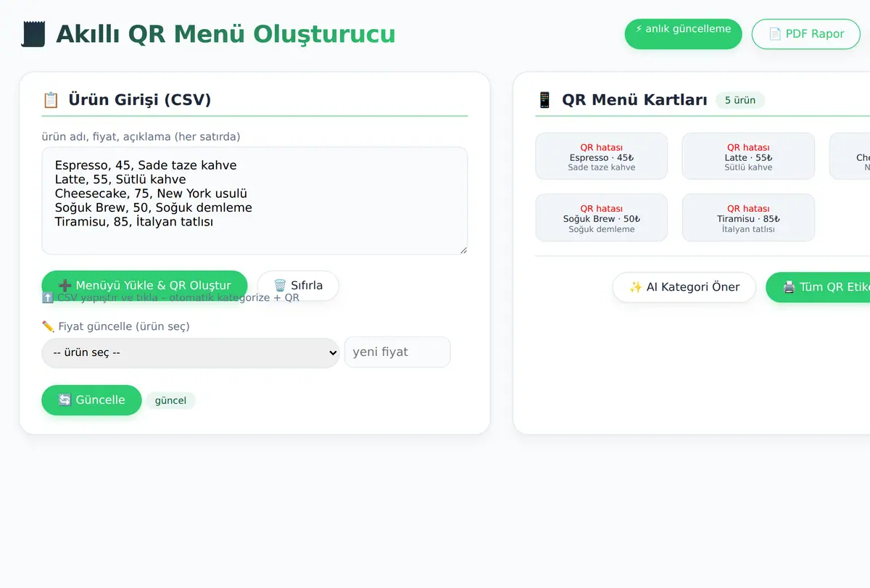Image resolution: width=870 pixels, height=588 pixels.
Task: Open the 'ürün seç' dropdown
Action: [x=191, y=352]
